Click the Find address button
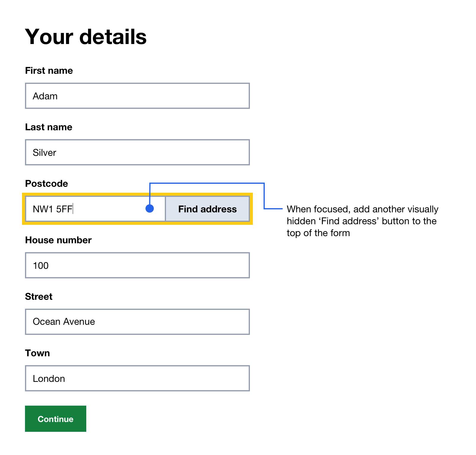The height and width of the screenshot is (455, 476). [x=207, y=209]
